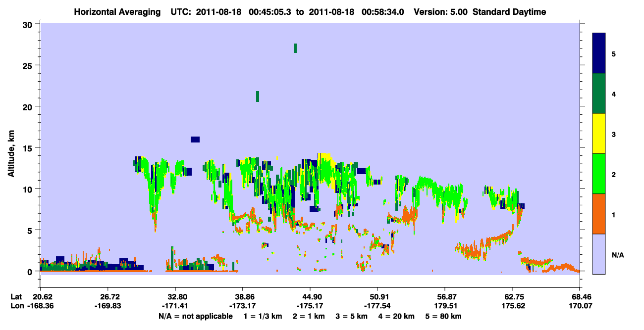Click the lavender N/A colorbar segment
The image size is (644, 330).
point(599,253)
